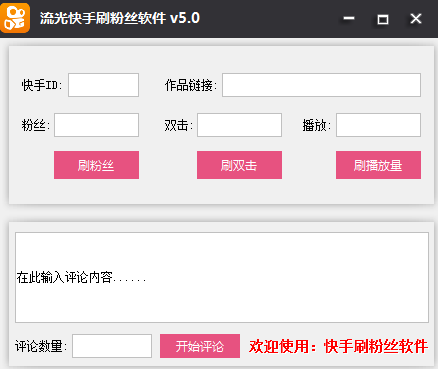This screenshot has width=438, height=369.
Task: Click the 评论数量: label
Action: (41, 346)
